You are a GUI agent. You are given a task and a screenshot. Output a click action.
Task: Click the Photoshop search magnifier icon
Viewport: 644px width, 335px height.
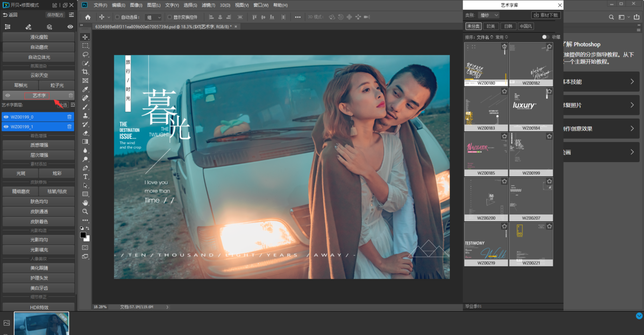611,17
